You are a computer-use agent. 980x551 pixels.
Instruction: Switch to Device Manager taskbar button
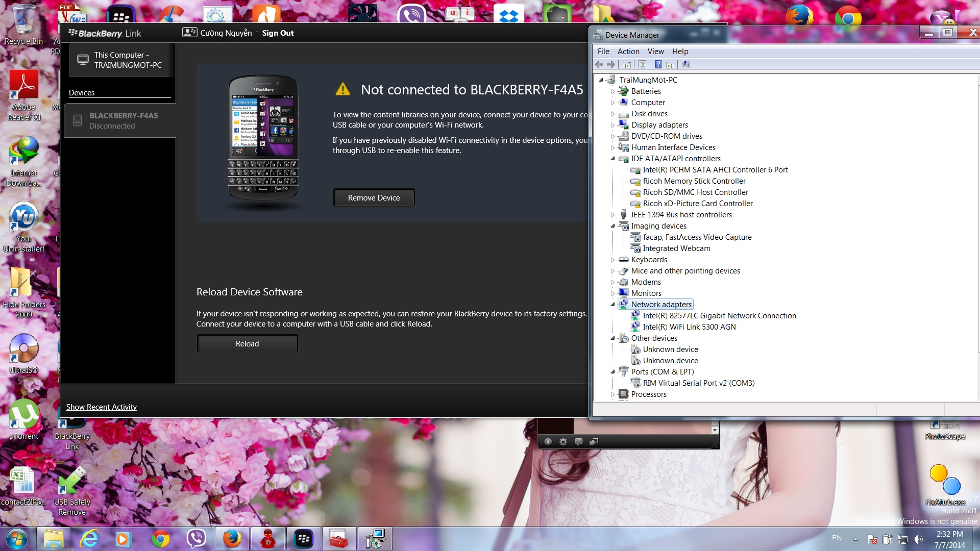click(375, 539)
